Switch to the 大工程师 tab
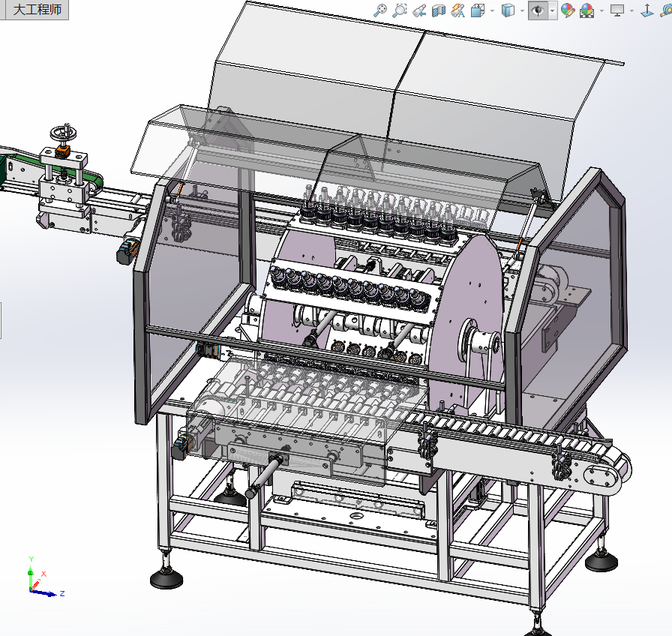The height and width of the screenshot is (636, 672). [34, 10]
